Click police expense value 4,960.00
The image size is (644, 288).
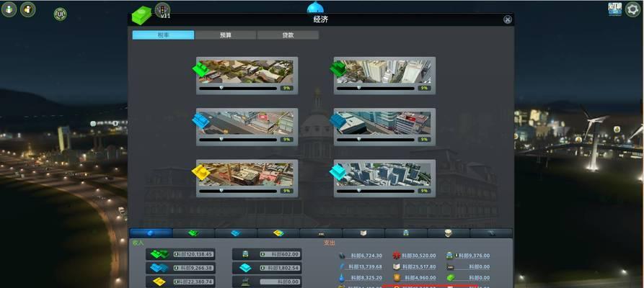[x=420, y=278]
